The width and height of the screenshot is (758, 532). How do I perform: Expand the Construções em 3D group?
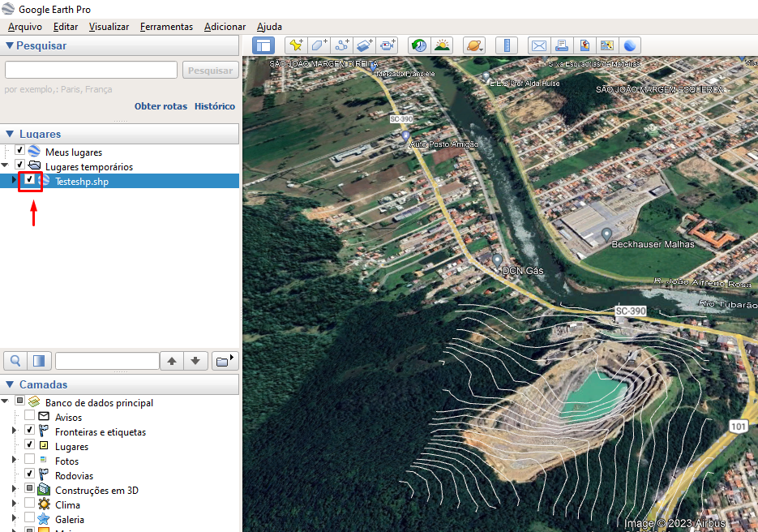(x=14, y=489)
